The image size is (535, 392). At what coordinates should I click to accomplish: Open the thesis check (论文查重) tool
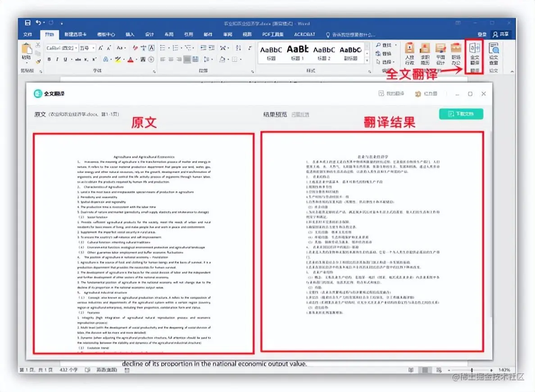pyautogui.click(x=494, y=54)
